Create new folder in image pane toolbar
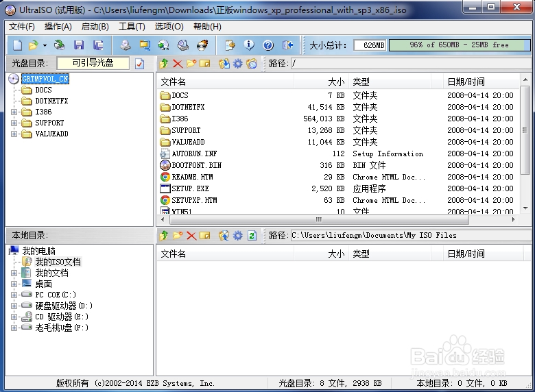Image resolution: width=535 pixels, height=392 pixels. [x=191, y=64]
